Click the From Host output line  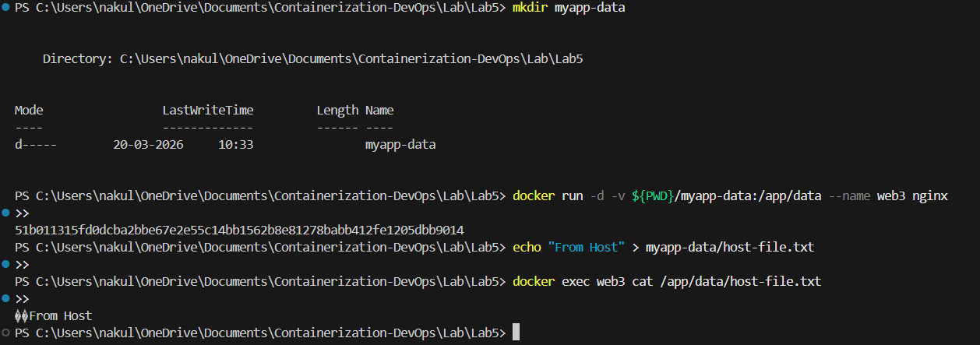pos(53,315)
